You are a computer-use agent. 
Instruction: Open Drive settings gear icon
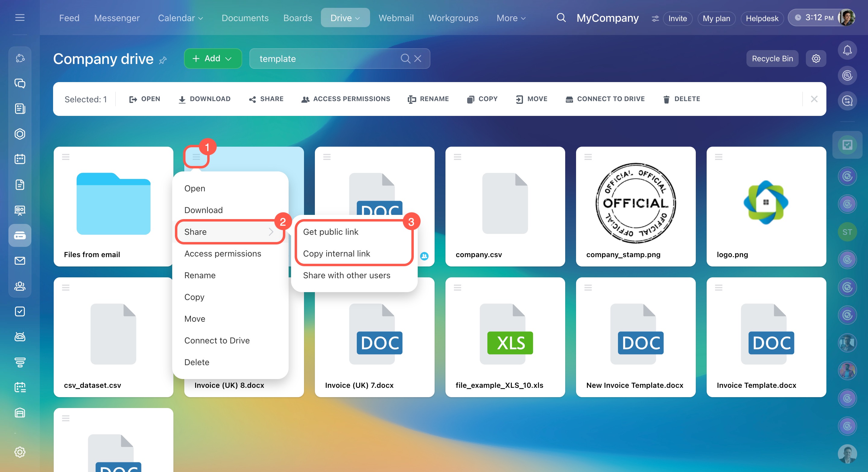click(x=816, y=59)
